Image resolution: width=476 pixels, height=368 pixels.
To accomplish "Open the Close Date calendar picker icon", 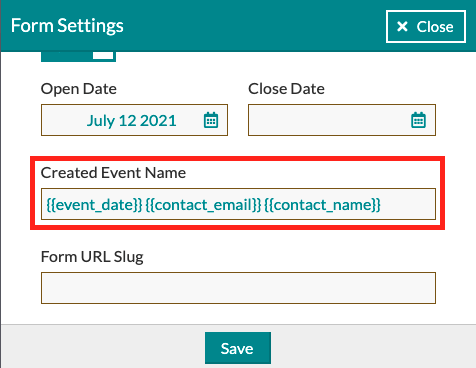I will pyautogui.click(x=418, y=120).
